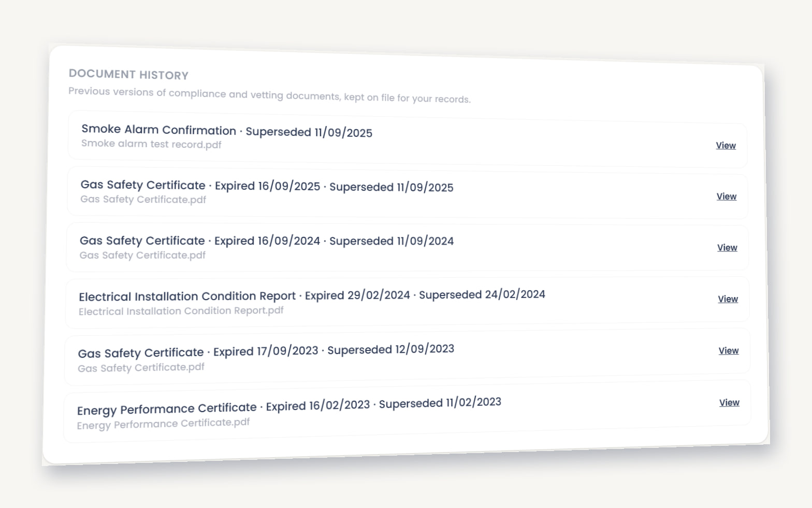Open View for Energy Performance Certificate
The image size is (812, 508).
coord(729,403)
